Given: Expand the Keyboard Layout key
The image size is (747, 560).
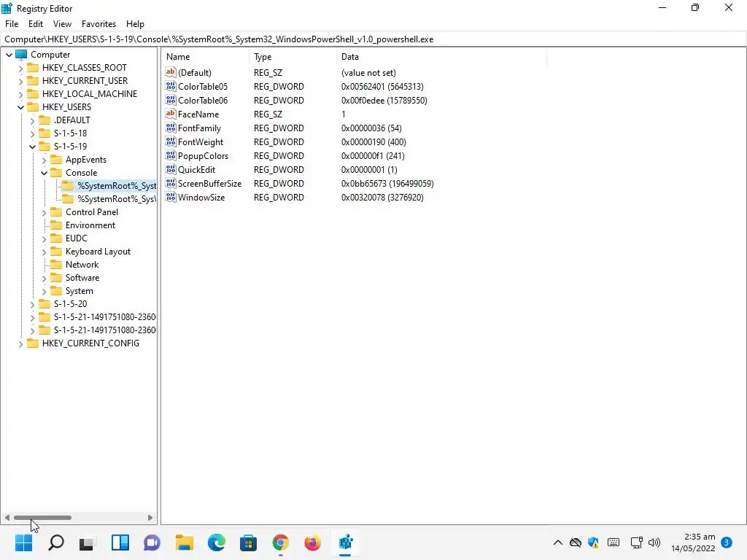Looking at the screenshot, I should click(44, 252).
